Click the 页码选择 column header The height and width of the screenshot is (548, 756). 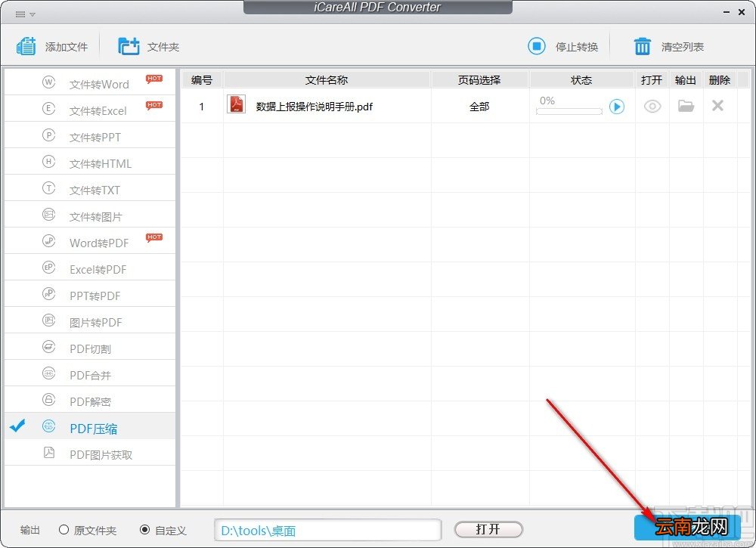(480, 80)
